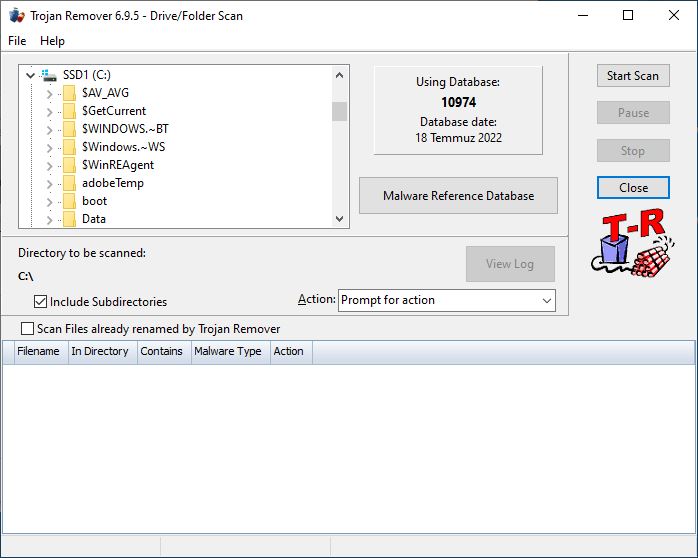The width and height of the screenshot is (698, 558).
Task: Select the Data folder name
Action: click(x=94, y=219)
